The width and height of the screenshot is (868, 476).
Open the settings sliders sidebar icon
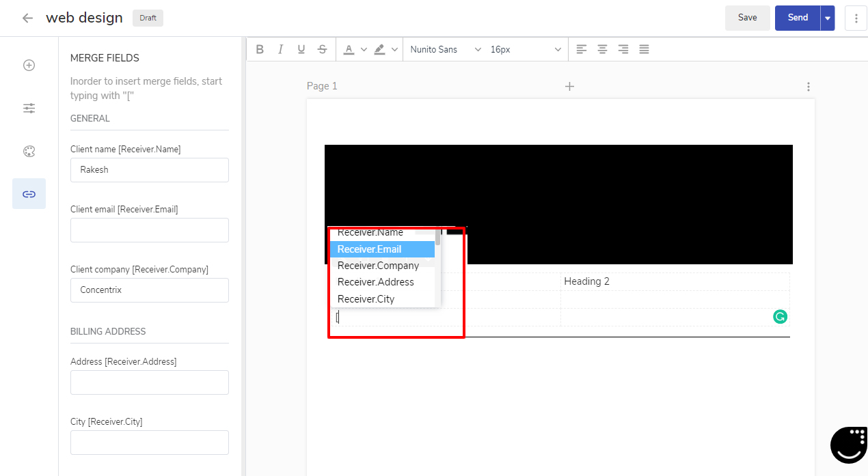pyautogui.click(x=29, y=109)
